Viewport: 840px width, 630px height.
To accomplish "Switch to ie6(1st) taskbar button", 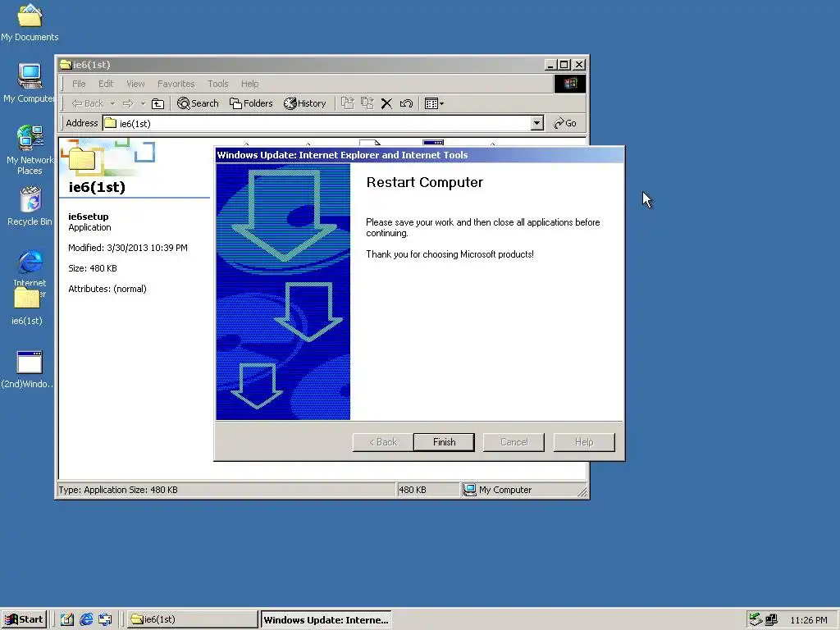I will (x=192, y=619).
